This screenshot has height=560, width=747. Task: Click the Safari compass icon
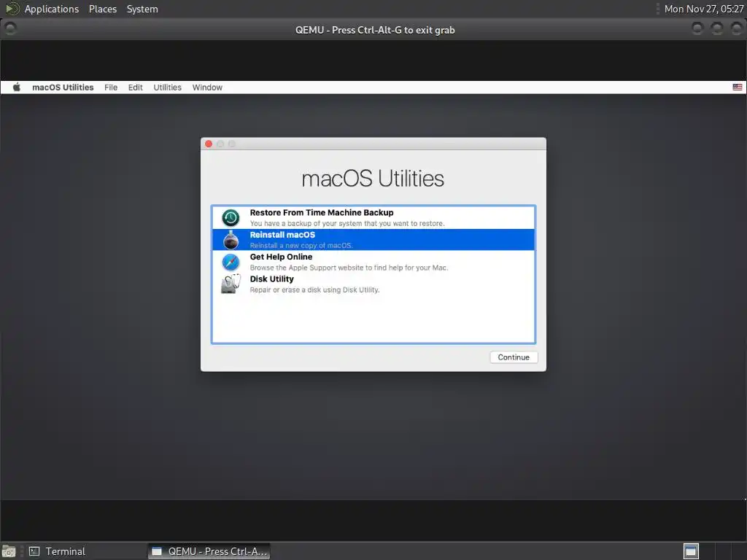[231, 262]
